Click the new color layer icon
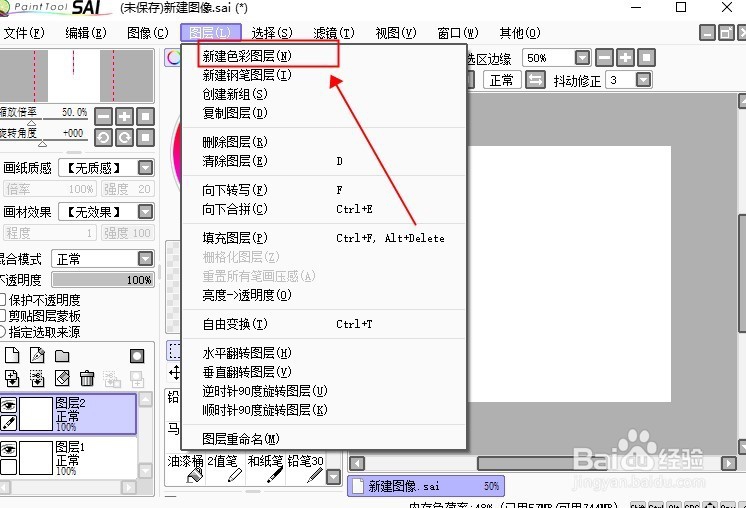 12,355
